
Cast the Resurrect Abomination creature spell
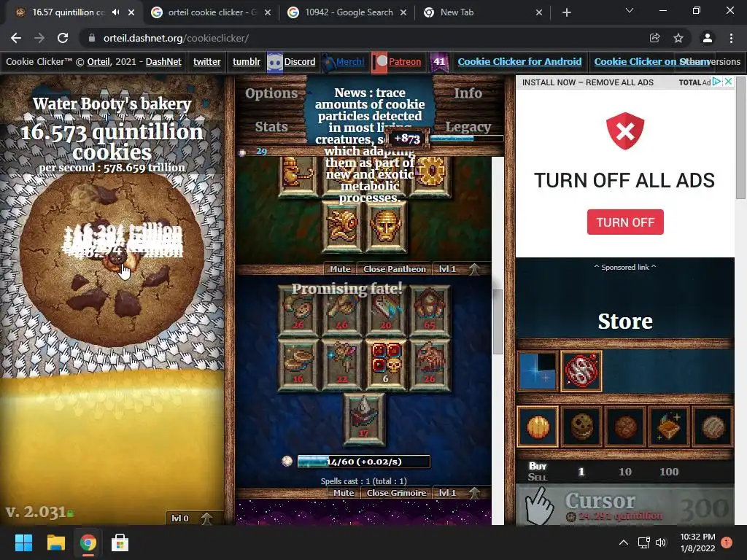pos(430,365)
